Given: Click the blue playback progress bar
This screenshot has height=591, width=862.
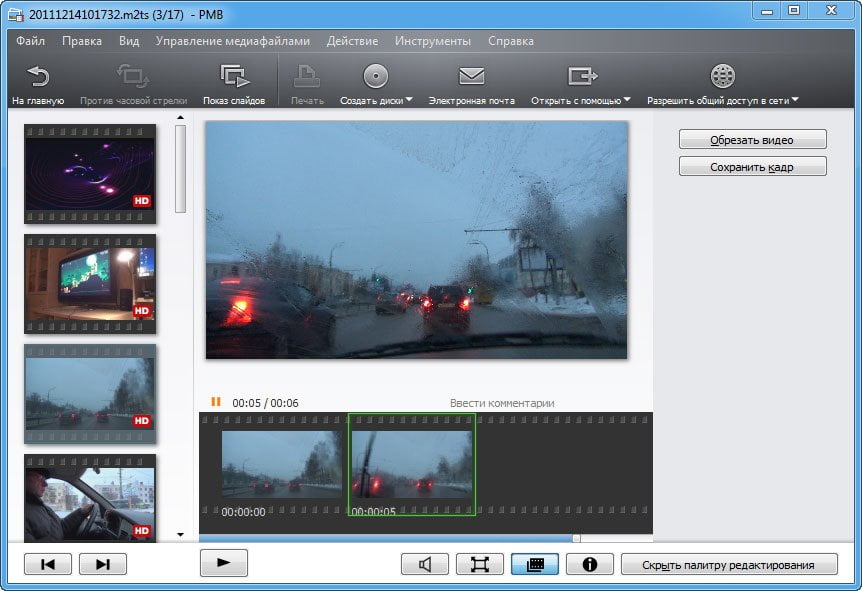Looking at the screenshot, I should pyautogui.click(x=386, y=538).
